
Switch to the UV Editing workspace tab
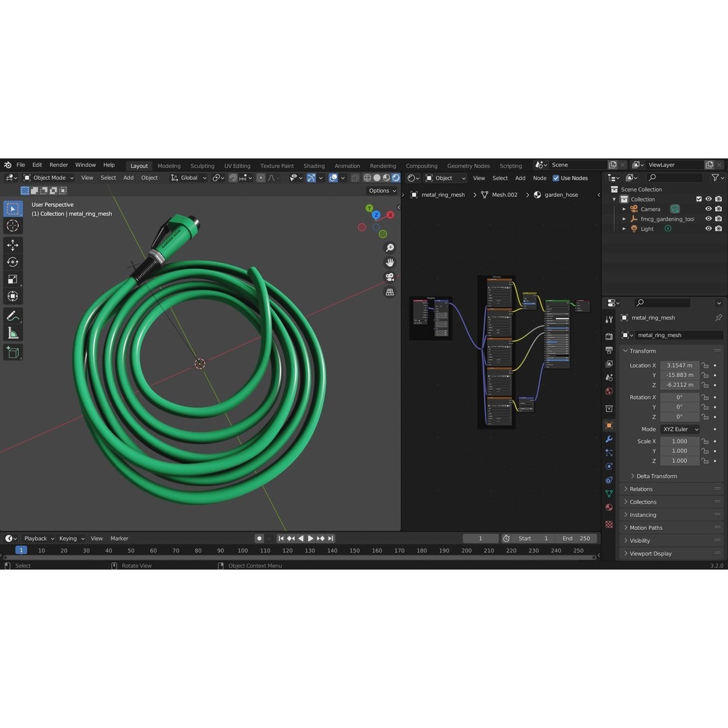(237, 166)
